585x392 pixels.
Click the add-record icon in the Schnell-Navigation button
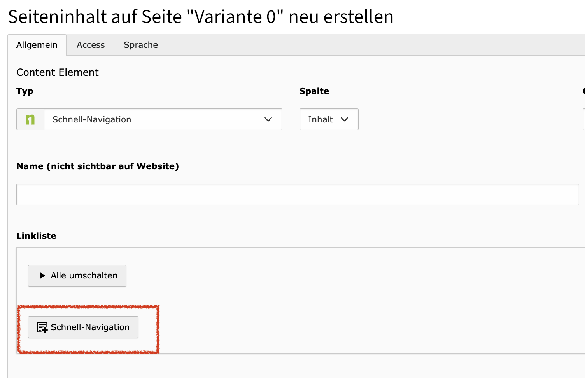click(42, 327)
